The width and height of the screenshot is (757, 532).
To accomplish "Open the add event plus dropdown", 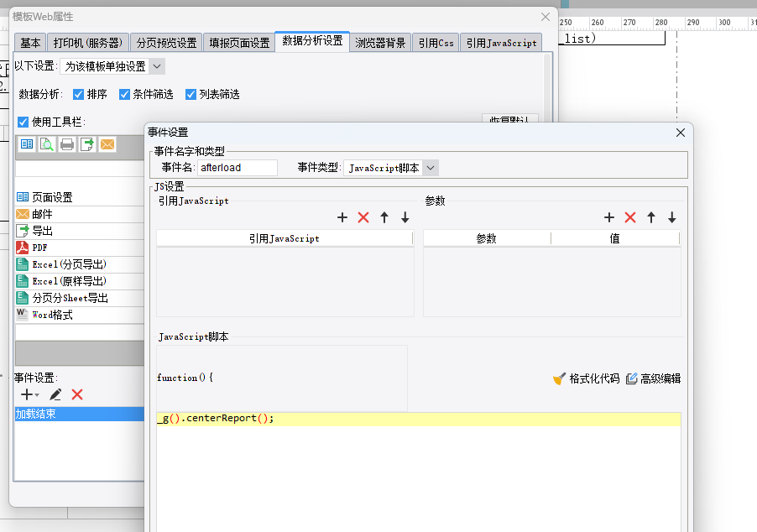I will (x=30, y=394).
